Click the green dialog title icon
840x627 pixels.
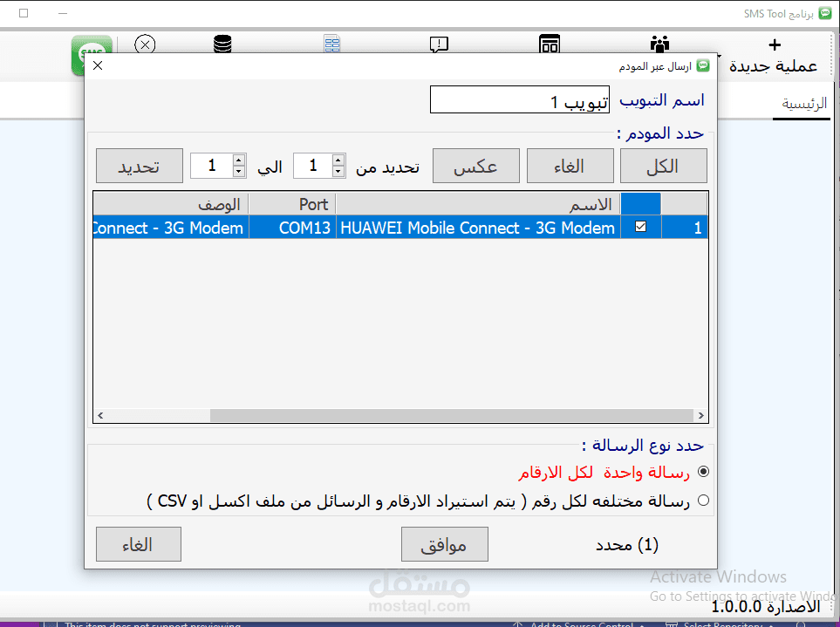(x=703, y=66)
